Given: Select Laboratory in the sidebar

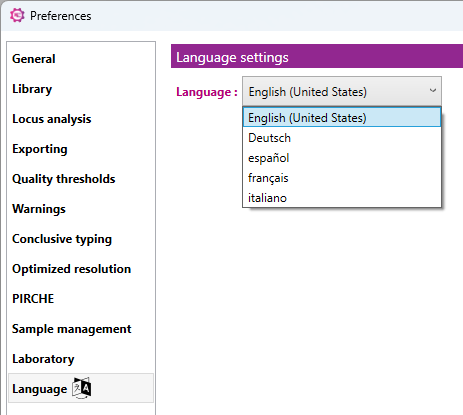Looking at the screenshot, I should 43,359.
